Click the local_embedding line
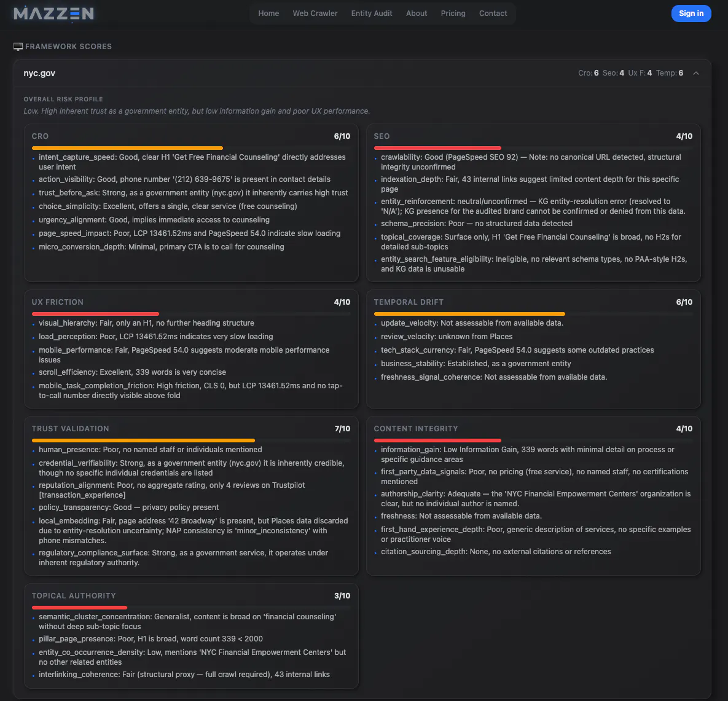Screen dimensions: 728x701 [193, 531]
